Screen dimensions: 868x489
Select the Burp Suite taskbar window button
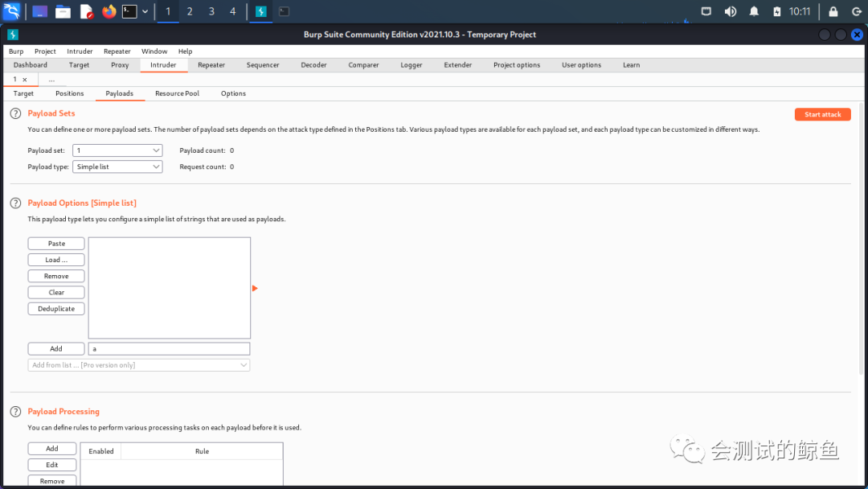pos(261,11)
